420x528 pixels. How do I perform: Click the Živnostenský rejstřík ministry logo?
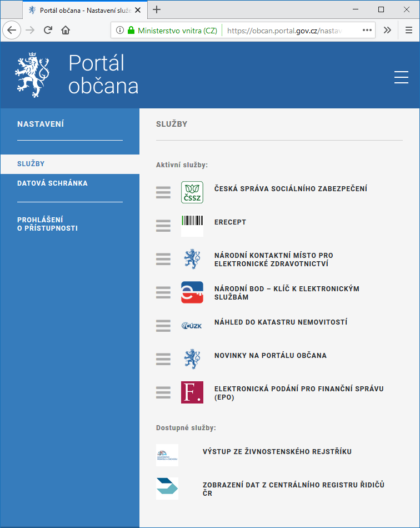(167, 455)
